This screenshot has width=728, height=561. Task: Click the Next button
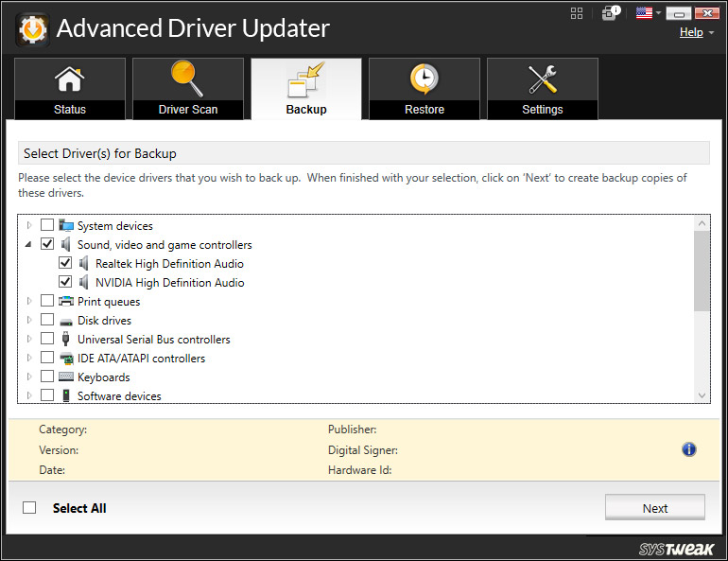coord(654,507)
